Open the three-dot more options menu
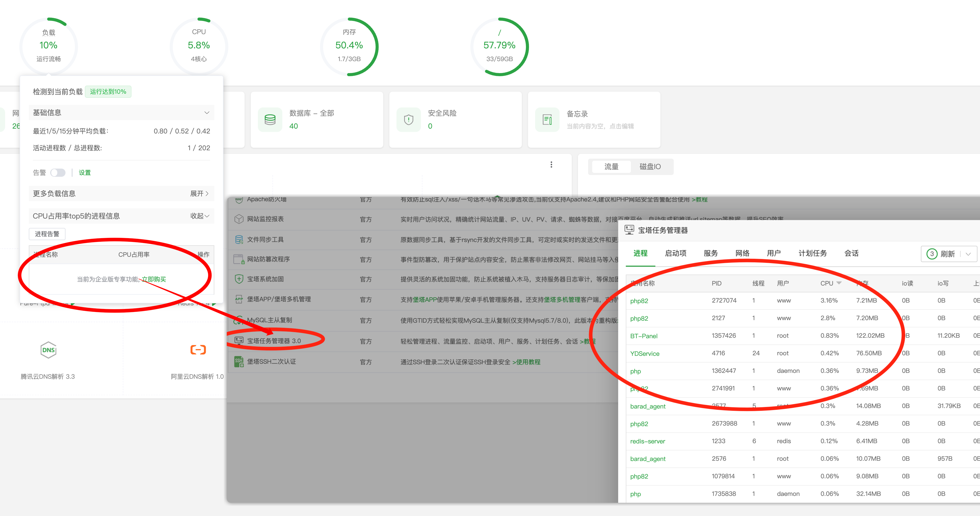980x516 pixels. (x=551, y=165)
